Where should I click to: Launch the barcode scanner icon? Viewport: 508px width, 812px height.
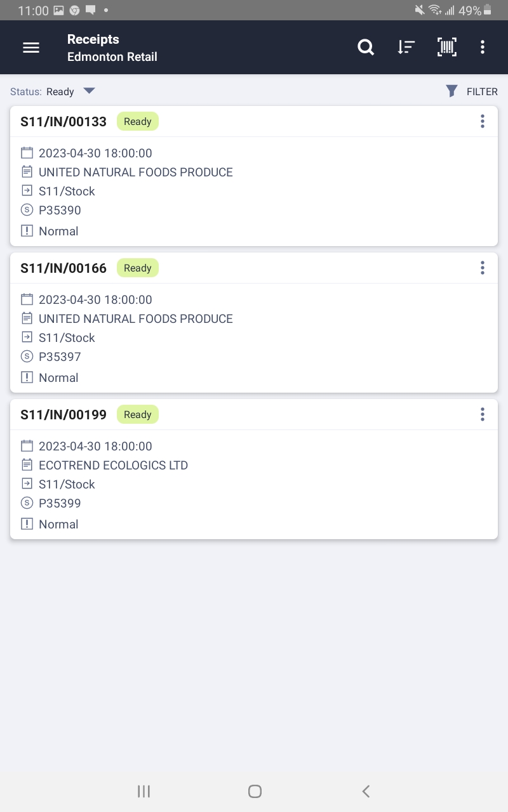tap(447, 48)
